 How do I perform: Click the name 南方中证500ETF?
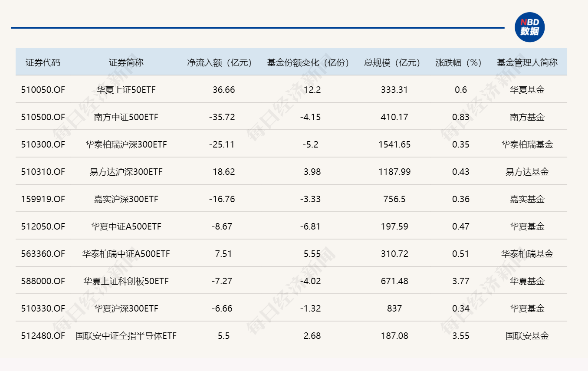click(x=126, y=117)
